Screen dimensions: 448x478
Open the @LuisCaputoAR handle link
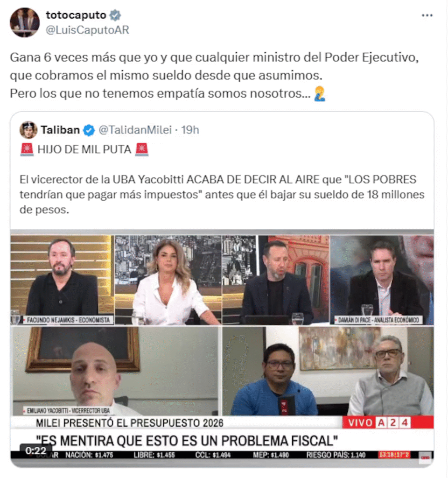point(87,30)
